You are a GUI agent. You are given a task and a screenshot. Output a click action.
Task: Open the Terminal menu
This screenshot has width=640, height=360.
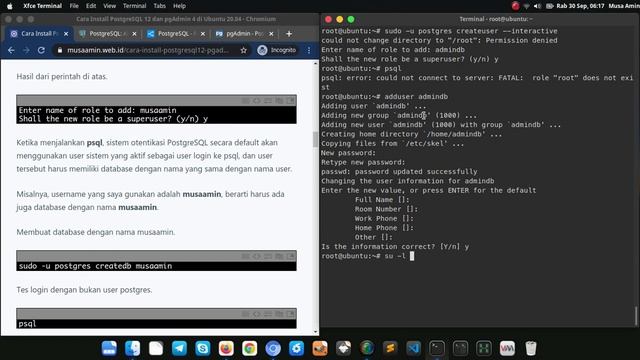[x=134, y=6]
